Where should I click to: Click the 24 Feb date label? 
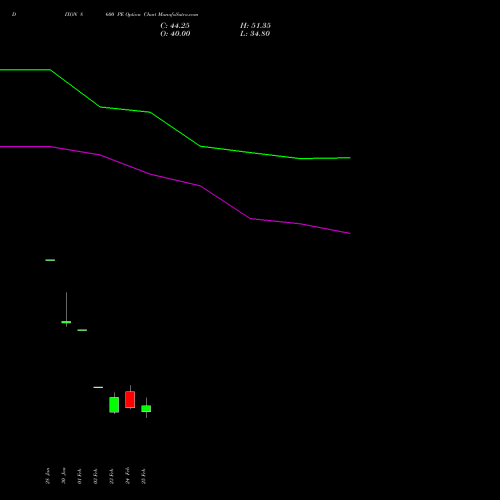[x=128, y=476]
